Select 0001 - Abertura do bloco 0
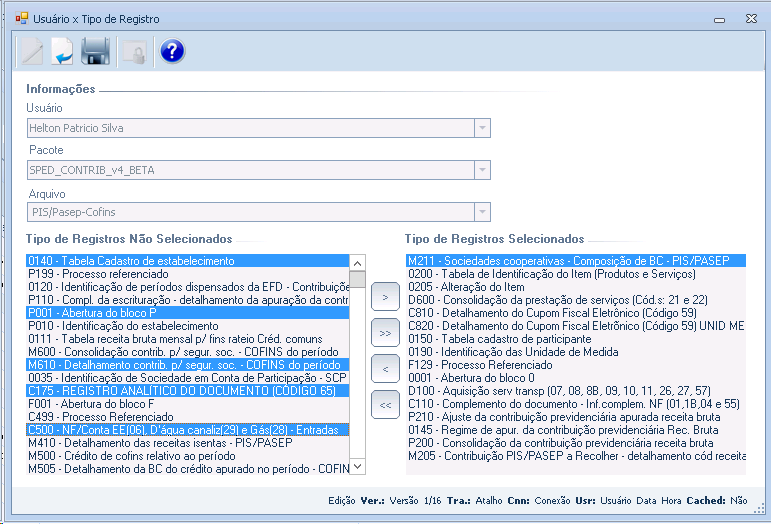771x524 pixels. [576, 378]
